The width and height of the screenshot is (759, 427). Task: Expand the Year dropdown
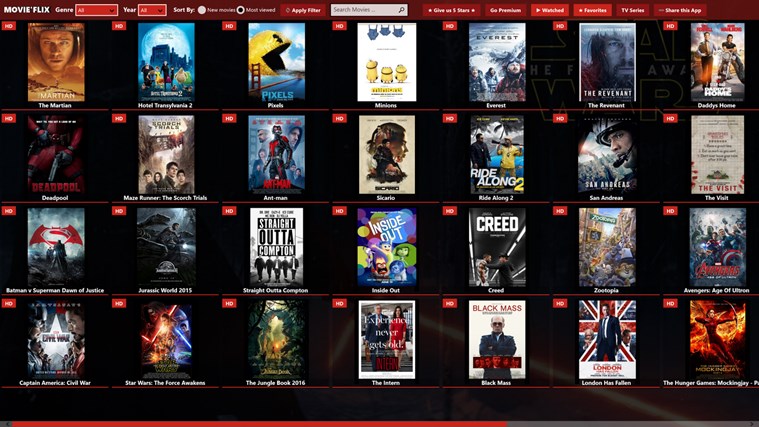coord(152,10)
